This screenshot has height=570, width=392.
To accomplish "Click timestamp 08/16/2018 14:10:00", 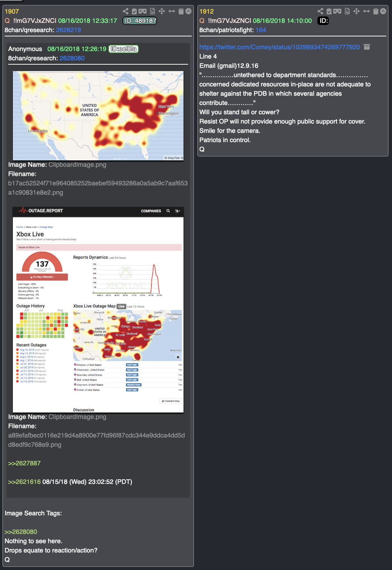I will 282,21.
